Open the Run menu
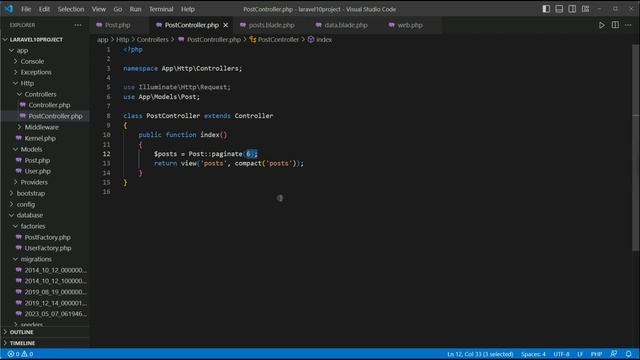640x360 pixels. pos(135,9)
